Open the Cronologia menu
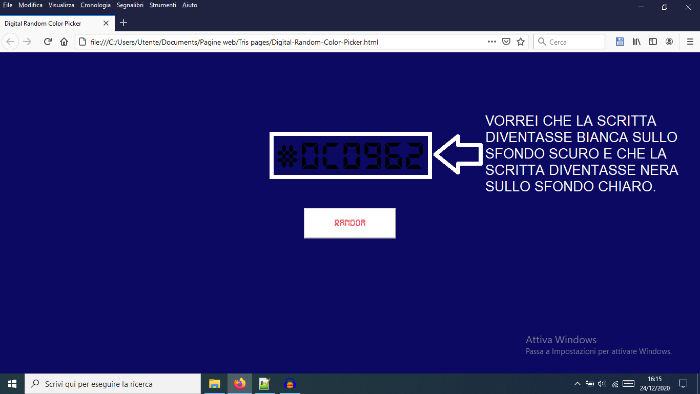 click(x=96, y=5)
